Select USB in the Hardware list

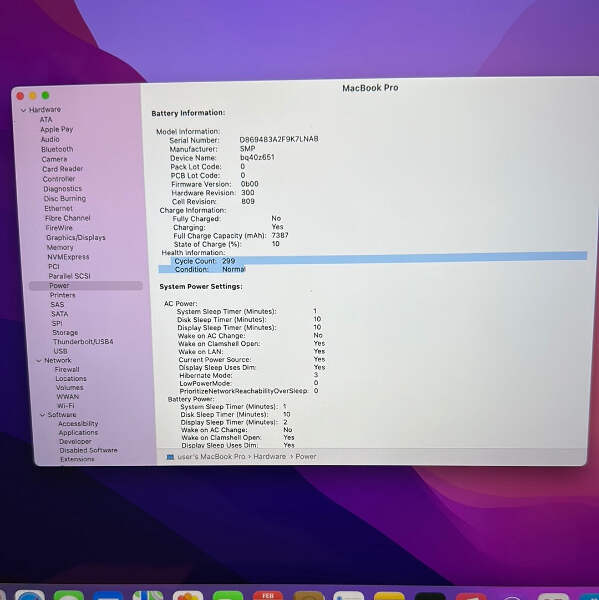(x=60, y=351)
